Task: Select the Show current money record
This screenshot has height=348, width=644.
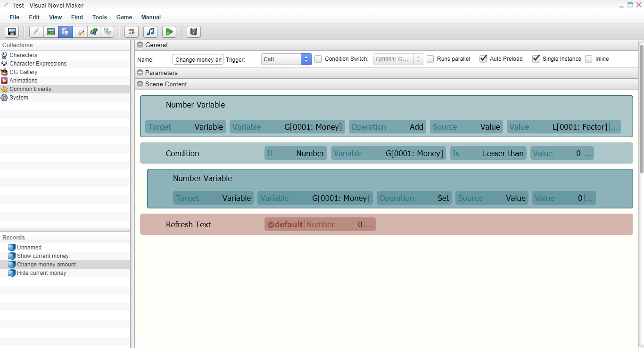Action: click(43, 256)
